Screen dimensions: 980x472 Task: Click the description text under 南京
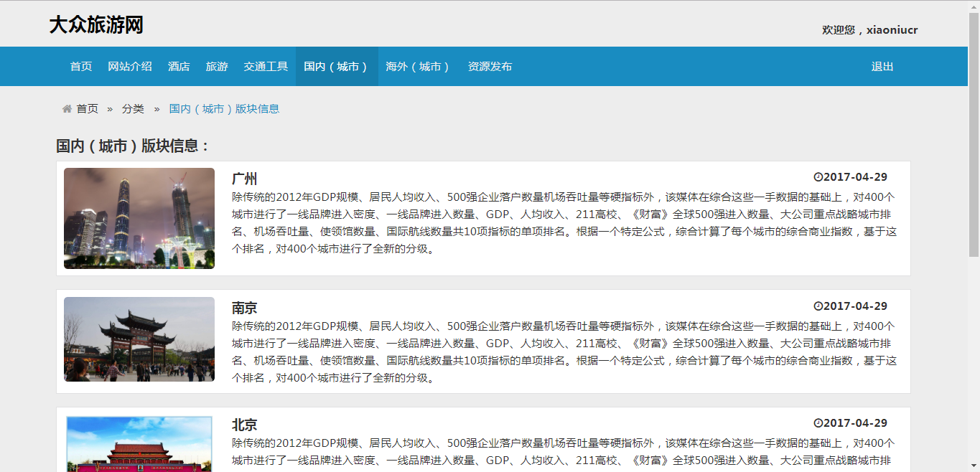coord(564,352)
